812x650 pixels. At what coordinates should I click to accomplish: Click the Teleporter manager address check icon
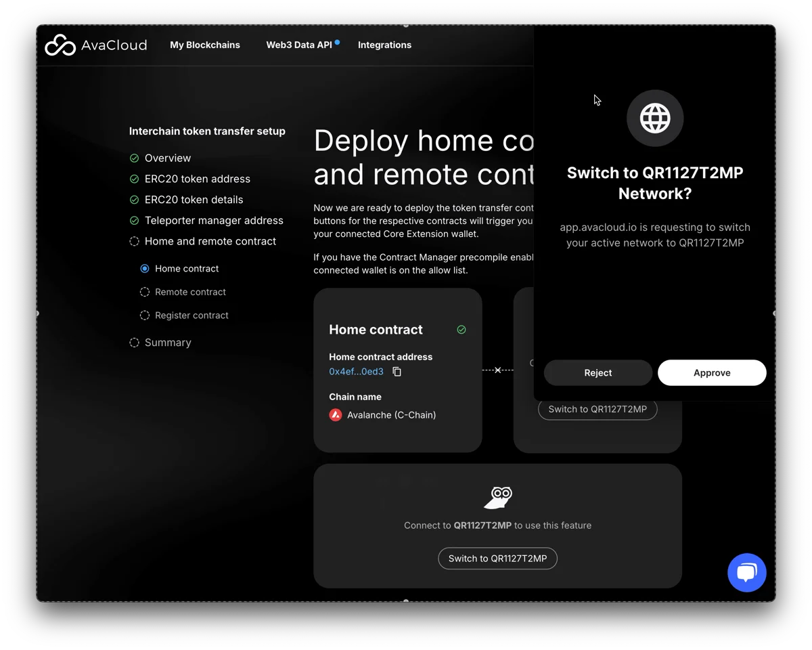134,220
